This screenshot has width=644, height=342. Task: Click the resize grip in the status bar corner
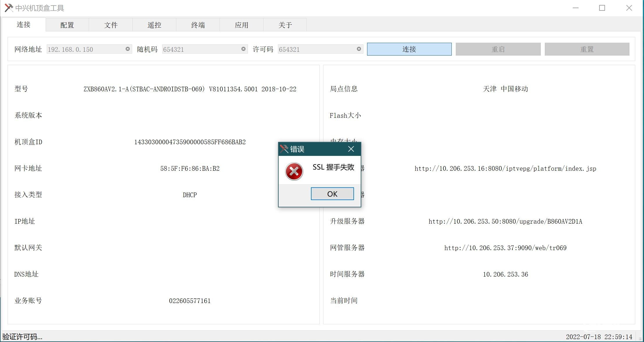640,339
